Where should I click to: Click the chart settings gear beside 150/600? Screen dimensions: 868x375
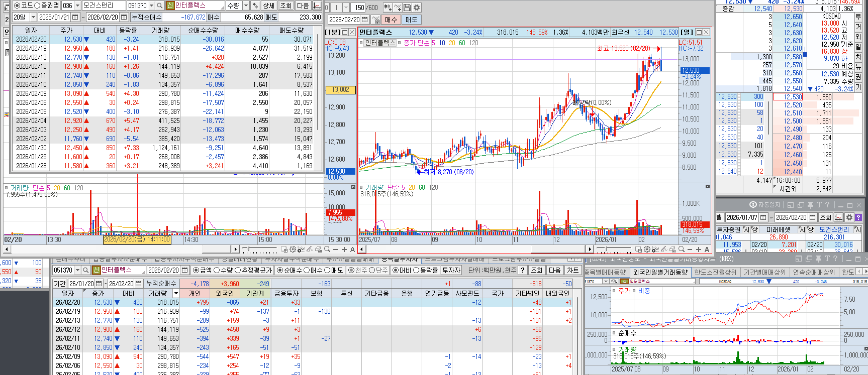point(417,8)
